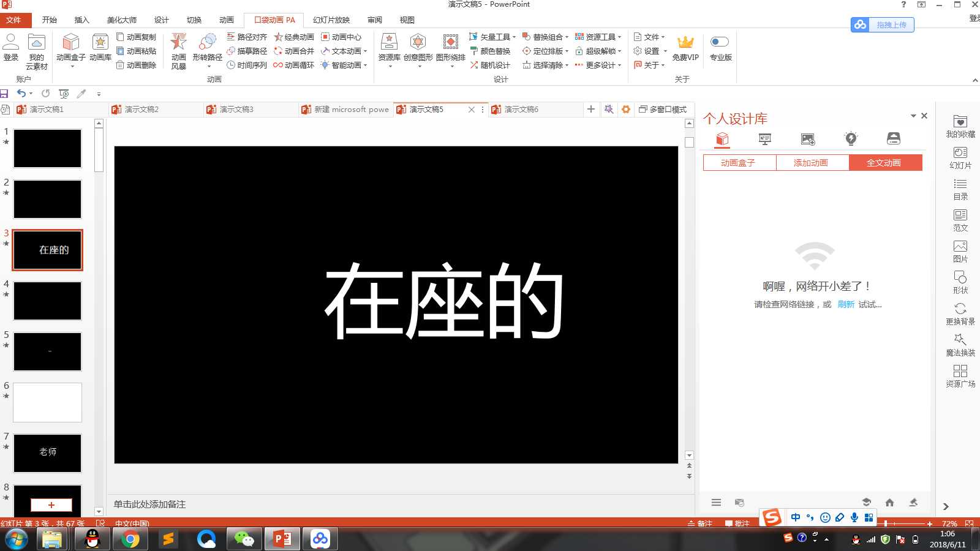This screenshot has height=551, width=980.
Task: Click the 随机设计 random design tool
Action: (490, 65)
